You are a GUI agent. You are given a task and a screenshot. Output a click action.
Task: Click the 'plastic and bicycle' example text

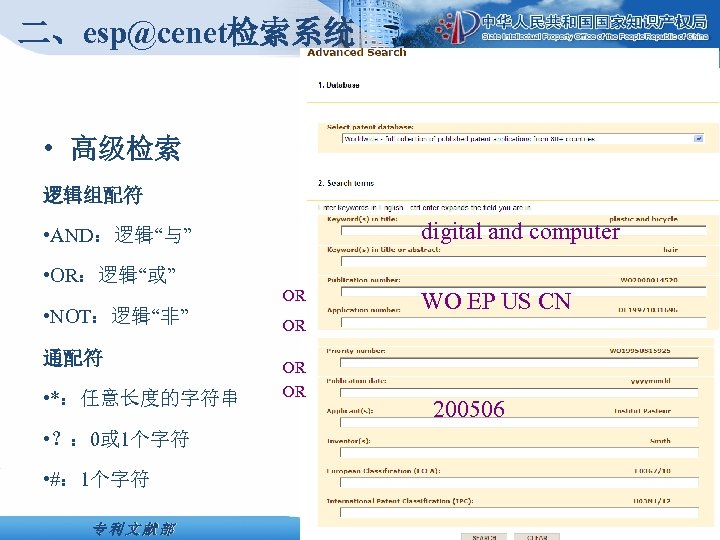click(643, 219)
